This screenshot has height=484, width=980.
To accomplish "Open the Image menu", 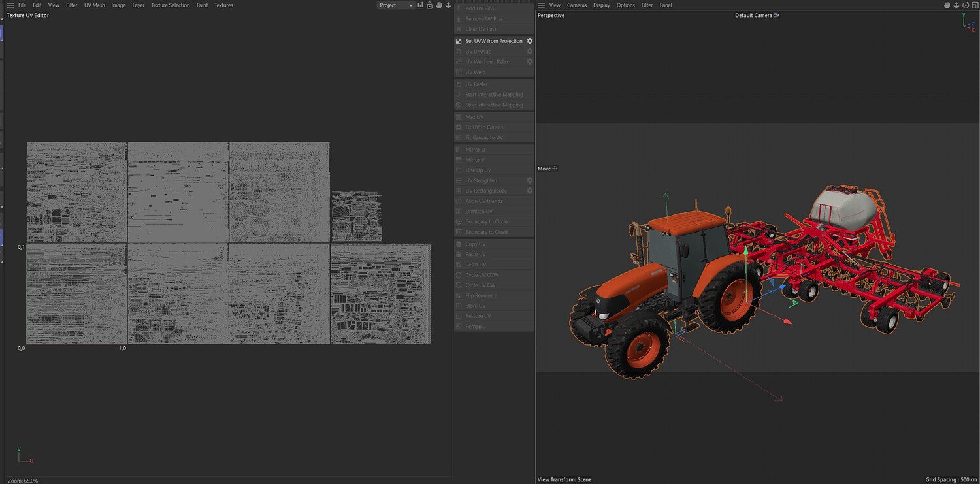I will coord(118,5).
